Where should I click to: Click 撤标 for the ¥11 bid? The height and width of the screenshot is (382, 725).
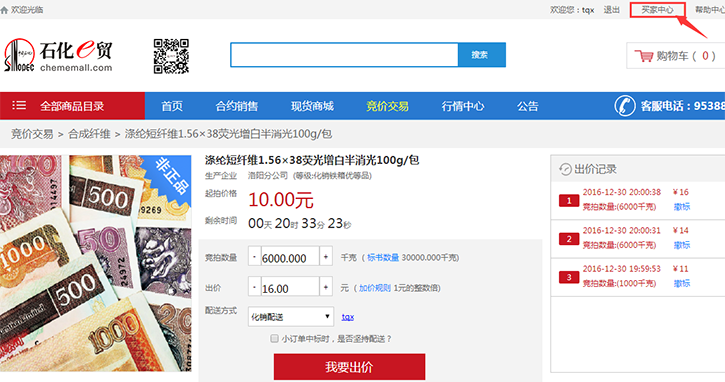pyautogui.click(x=682, y=283)
